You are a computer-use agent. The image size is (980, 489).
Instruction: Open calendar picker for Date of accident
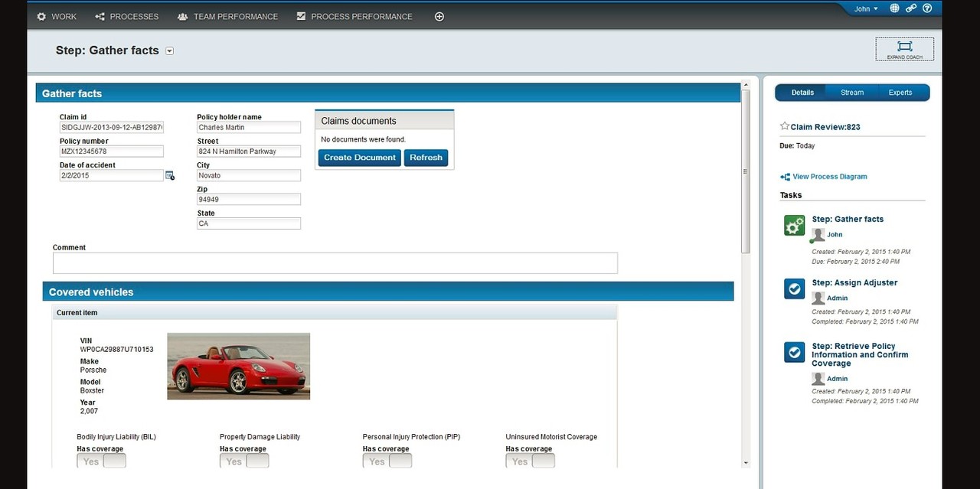point(170,176)
